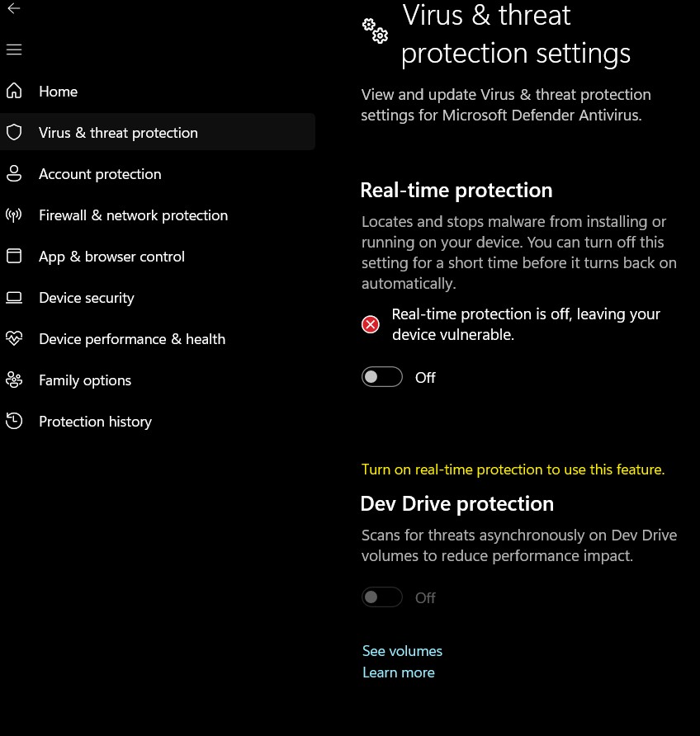This screenshot has height=736, width=700.
Task: Click the Firewall & network antenna icon
Action: (x=13, y=215)
